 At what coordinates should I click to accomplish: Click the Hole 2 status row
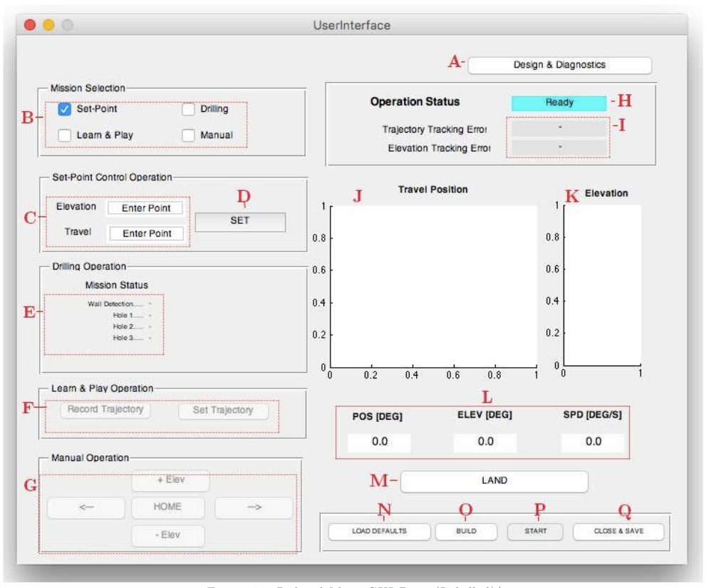coord(132,326)
